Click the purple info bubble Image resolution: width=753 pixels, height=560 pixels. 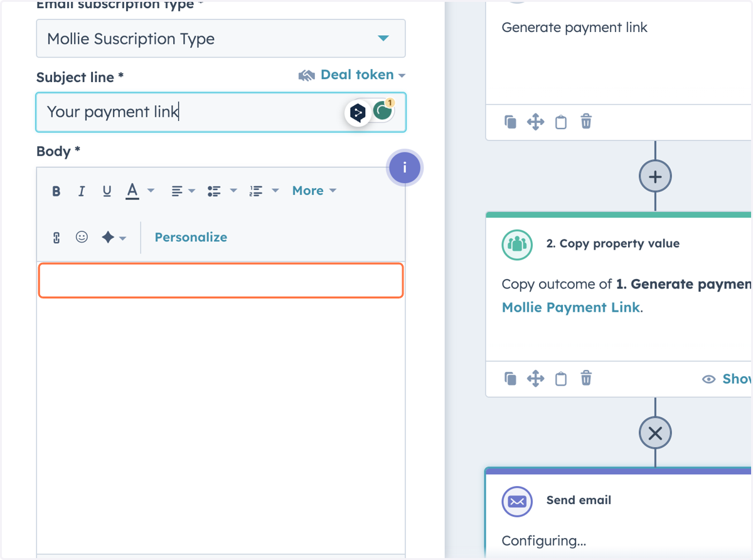click(405, 168)
